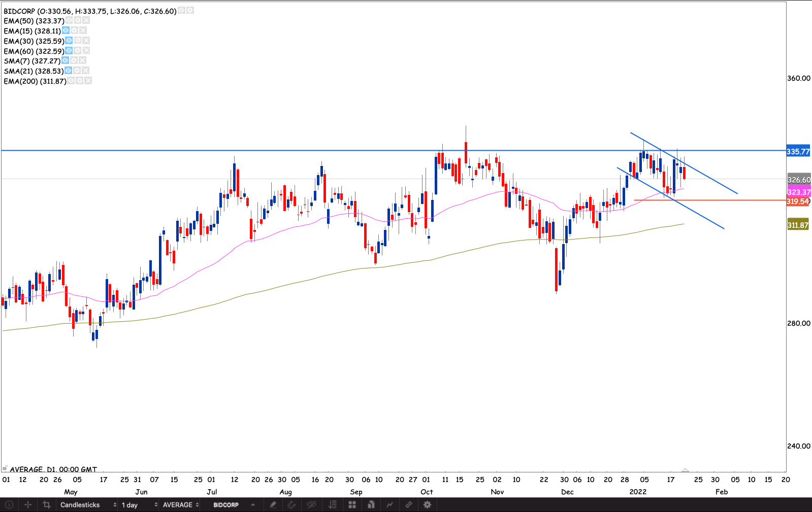The image size is (812, 512).
Task: Toggle visibility of EMA(200) indicator
Action: [71, 81]
